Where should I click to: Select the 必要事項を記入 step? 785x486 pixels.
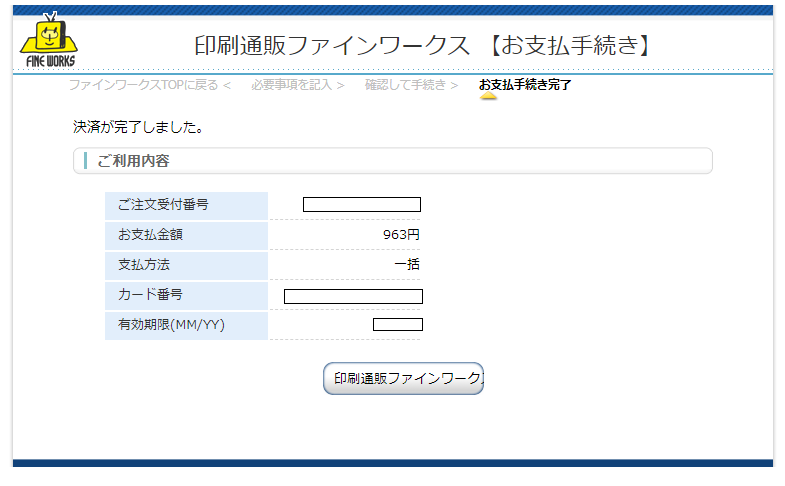[291, 85]
